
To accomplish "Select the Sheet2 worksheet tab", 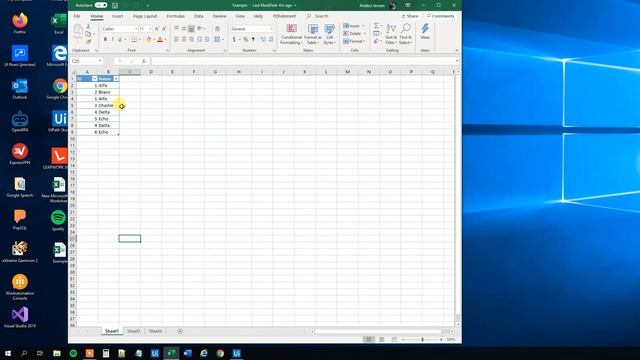I will 133,331.
